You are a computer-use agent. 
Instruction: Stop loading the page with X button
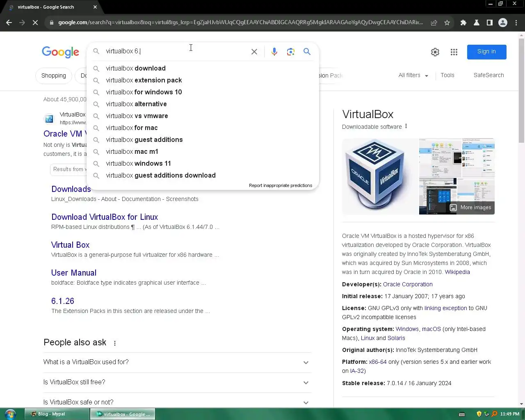point(35,23)
